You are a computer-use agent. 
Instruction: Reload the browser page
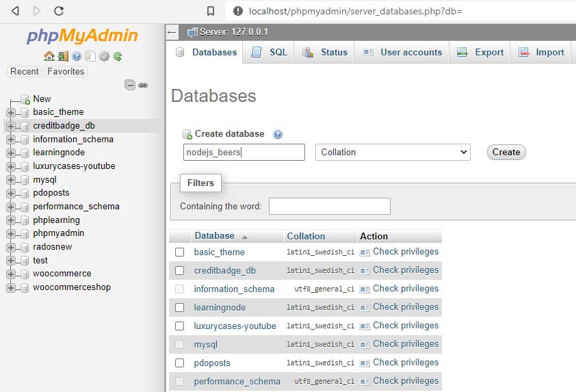click(59, 11)
